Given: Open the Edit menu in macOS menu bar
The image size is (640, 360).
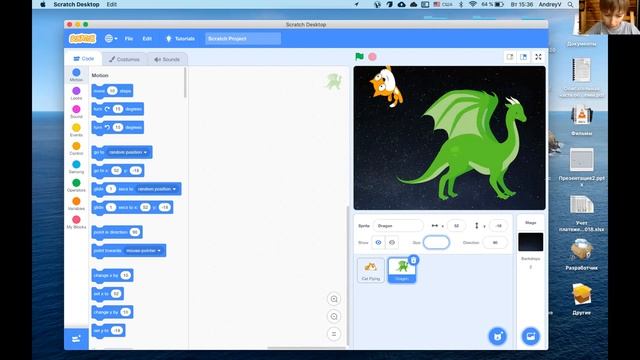Looking at the screenshot, I should pyautogui.click(x=111, y=4).
